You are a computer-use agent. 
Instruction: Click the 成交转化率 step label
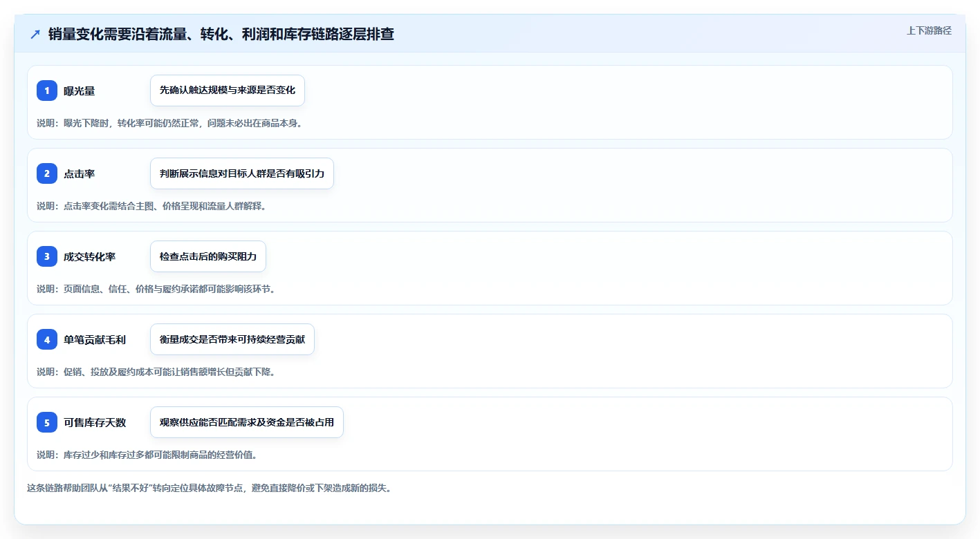90,256
